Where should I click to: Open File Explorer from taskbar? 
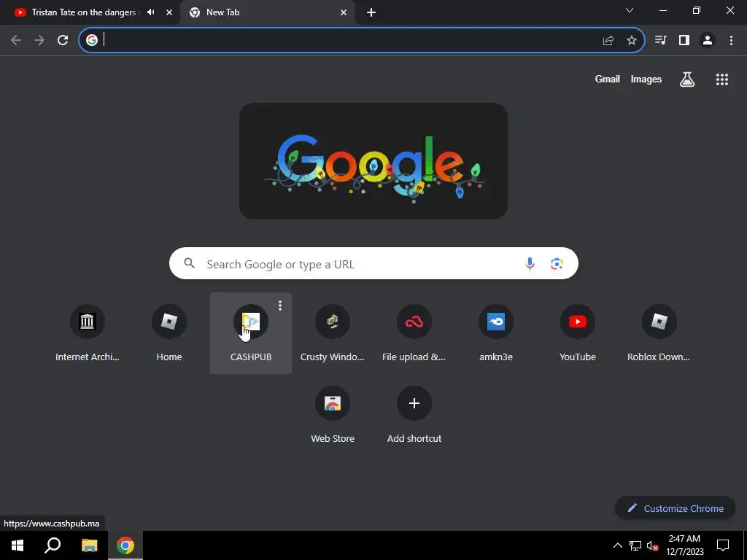(89, 545)
